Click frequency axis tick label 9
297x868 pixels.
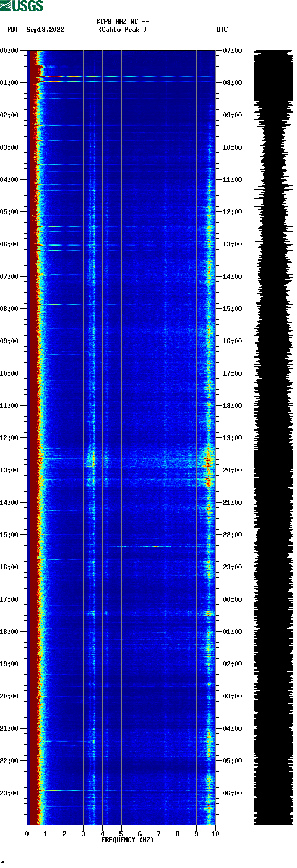pos(196,834)
